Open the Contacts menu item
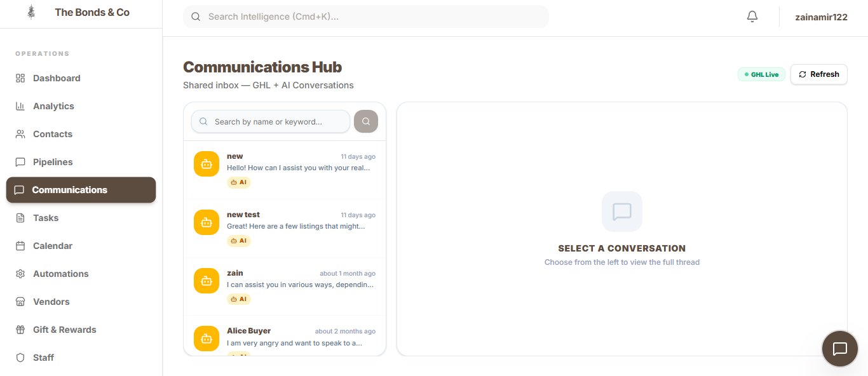 (x=53, y=134)
